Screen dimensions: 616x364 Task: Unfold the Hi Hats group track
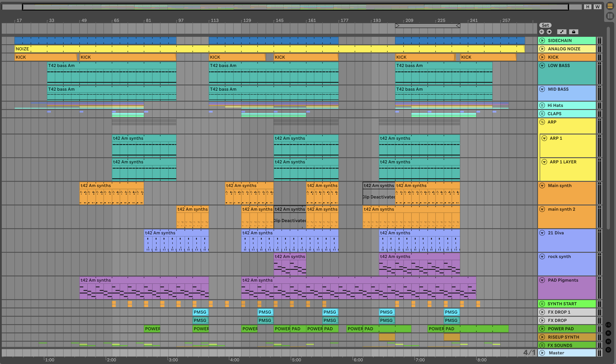542,106
